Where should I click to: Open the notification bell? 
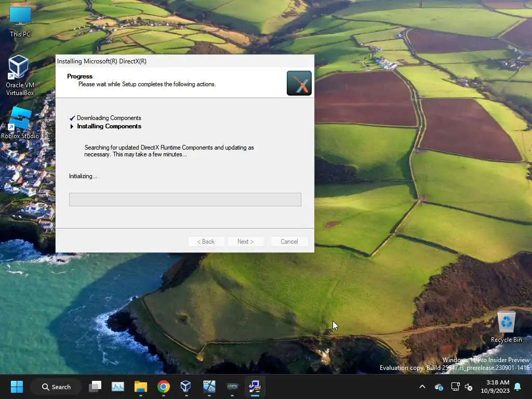[x=518, y=387]
